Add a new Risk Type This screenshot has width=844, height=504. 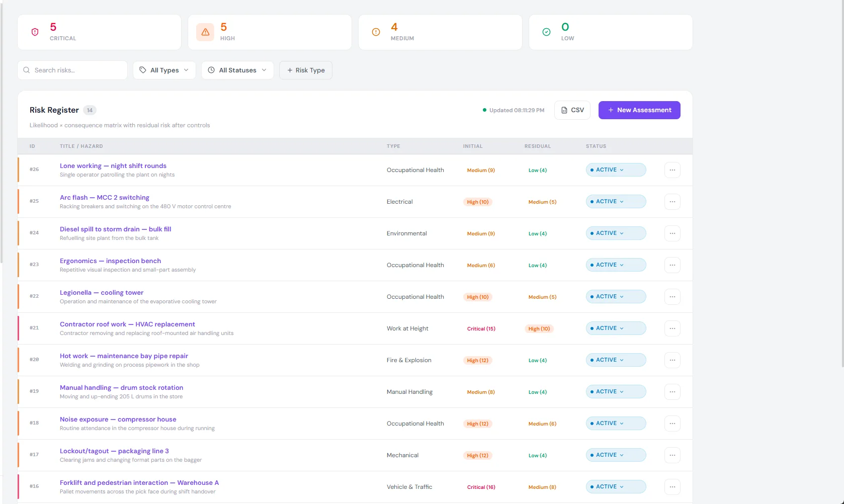[306, 70]
